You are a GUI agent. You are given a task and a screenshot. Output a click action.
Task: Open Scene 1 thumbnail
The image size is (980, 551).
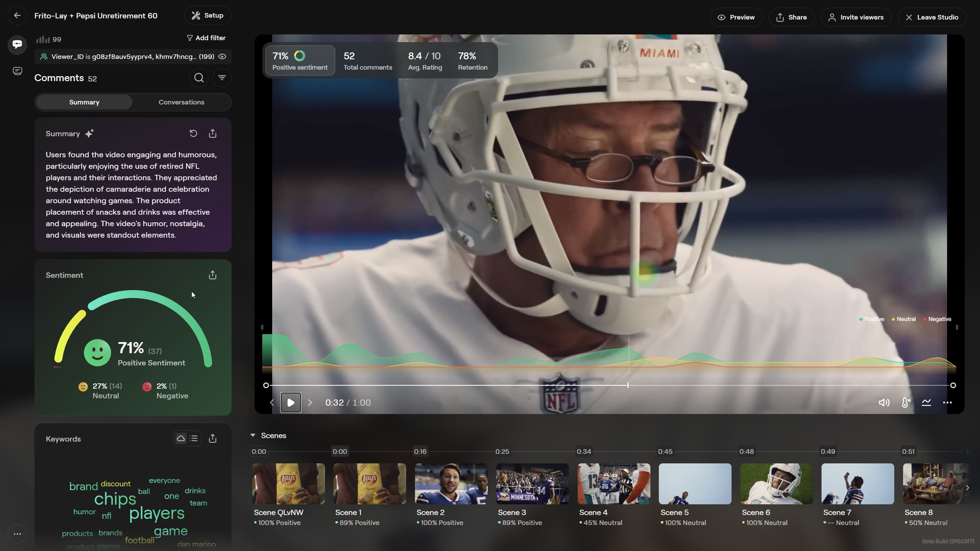click(x=370, y=484)
